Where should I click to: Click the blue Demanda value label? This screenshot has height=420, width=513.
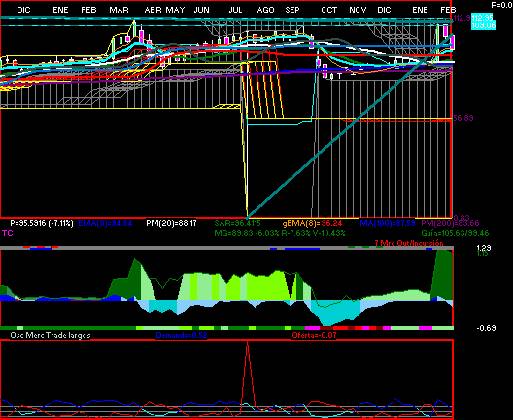point(181,335)
